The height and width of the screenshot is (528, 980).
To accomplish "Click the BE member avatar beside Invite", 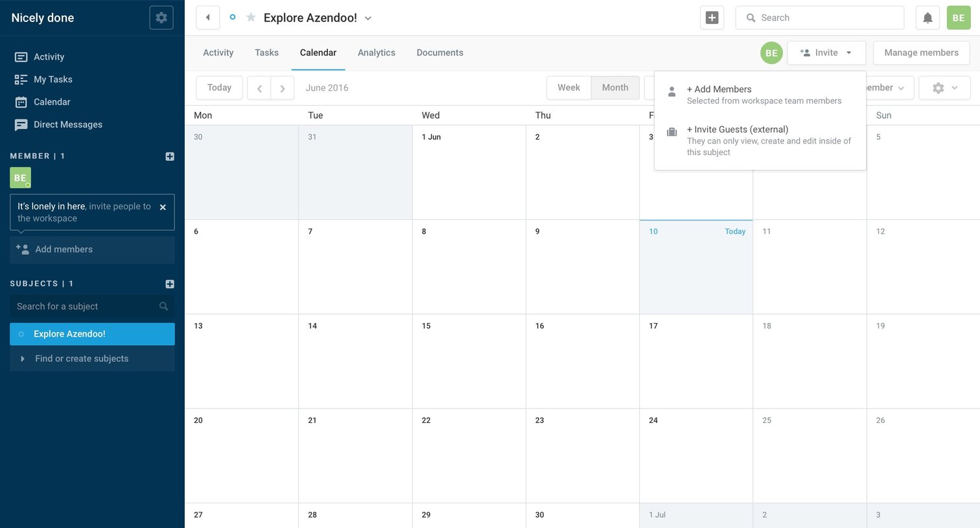I will pyautogui.click(x=771, y=53).
